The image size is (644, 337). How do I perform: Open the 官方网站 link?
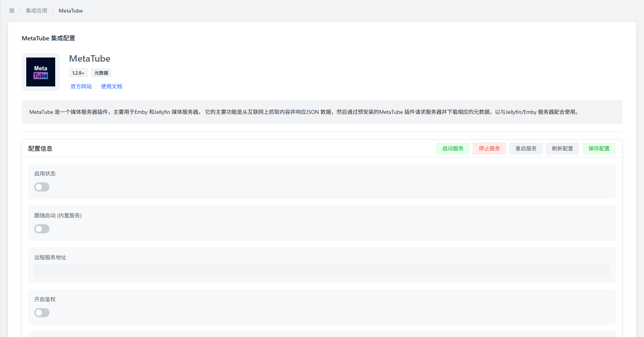click(x=81, y=86)
